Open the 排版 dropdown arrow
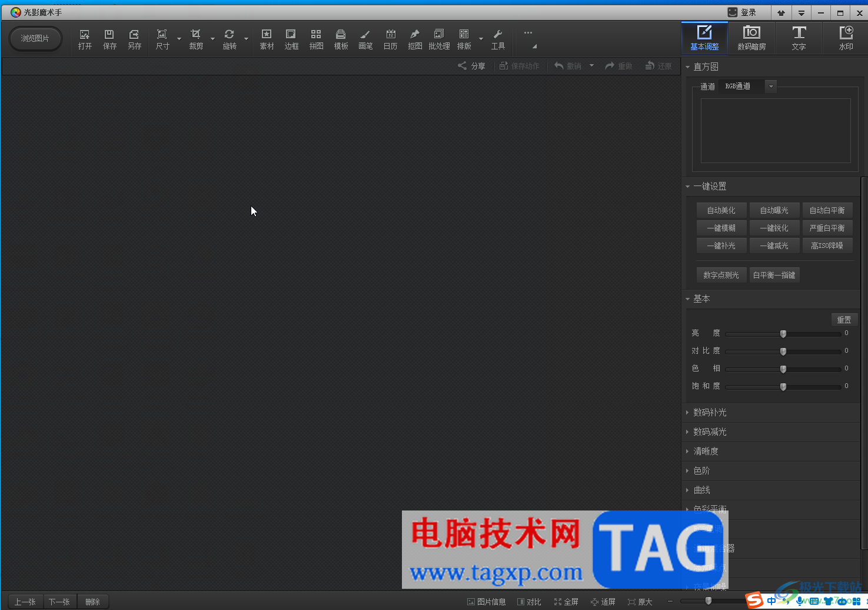 tap(481, 39)
